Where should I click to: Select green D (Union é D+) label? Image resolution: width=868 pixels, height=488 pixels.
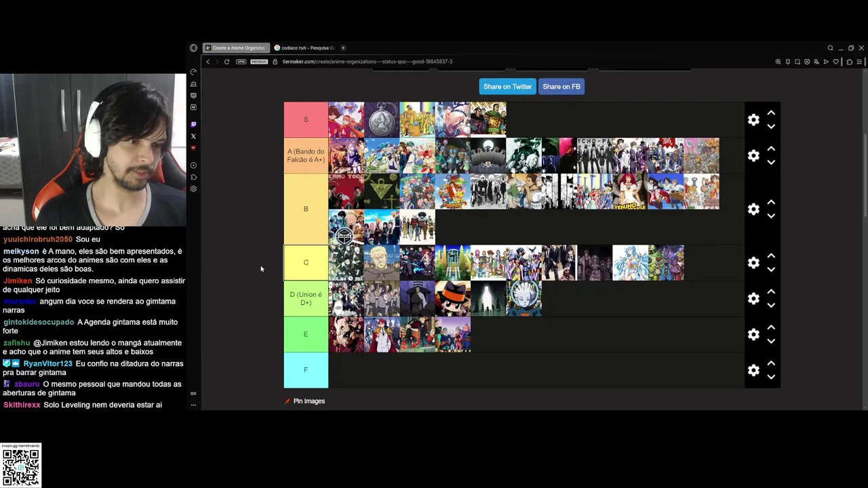point(306,298)
